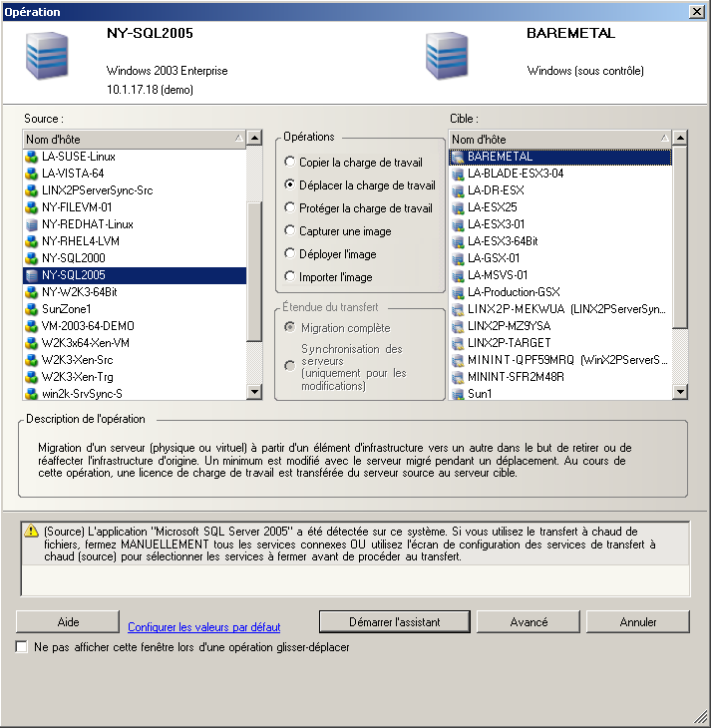Click the Cible list scrollbar thumb
The height and width of the screenshot is (728, 711).
(x=680, y=236)
